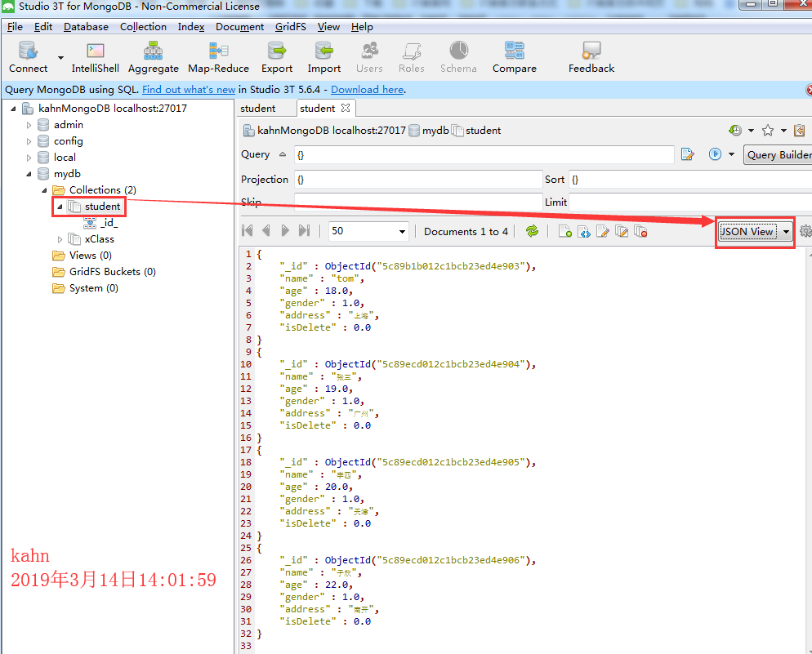Collapse the kahnMongoDB connection node
The height and width of the screenshot is (654, 812).
(13, 109)
